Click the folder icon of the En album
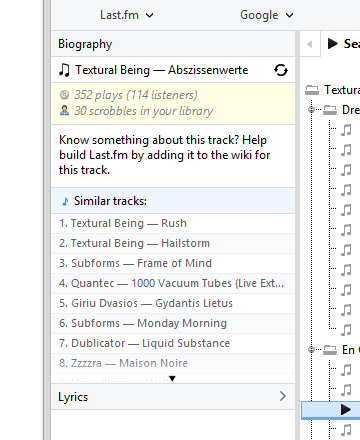 click(330, 350)
